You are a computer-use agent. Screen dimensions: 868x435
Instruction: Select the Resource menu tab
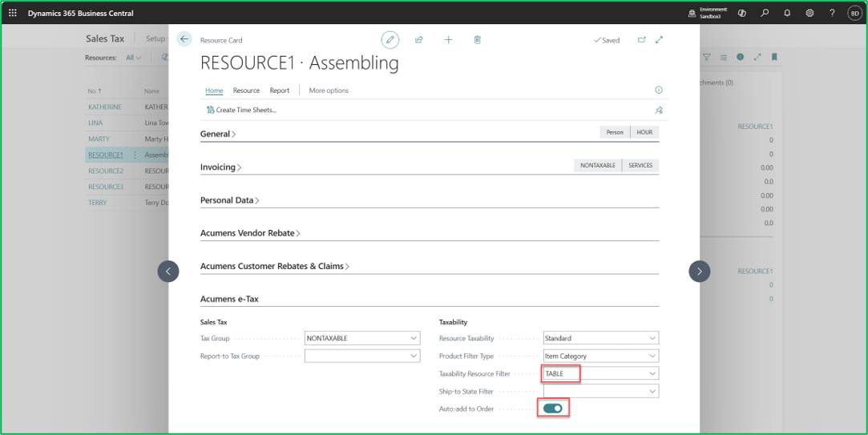pos(246,91)
